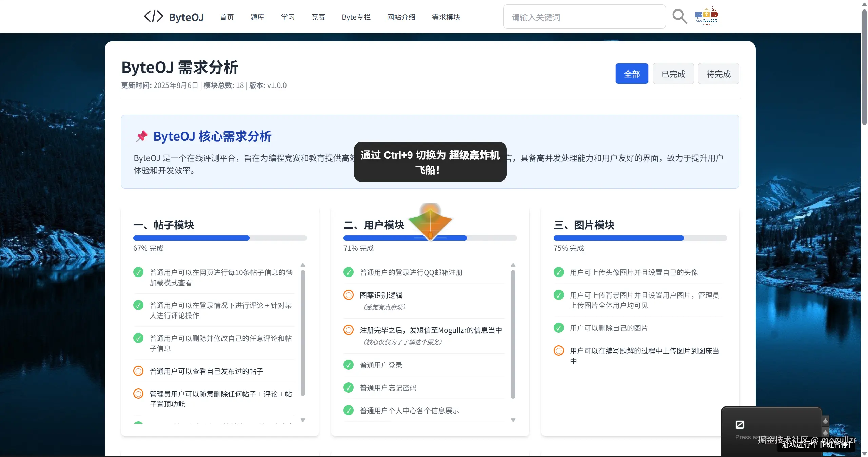Click the upper bomb icon in game panel
This screenshot has height=457, width=868.
(825, 421)
